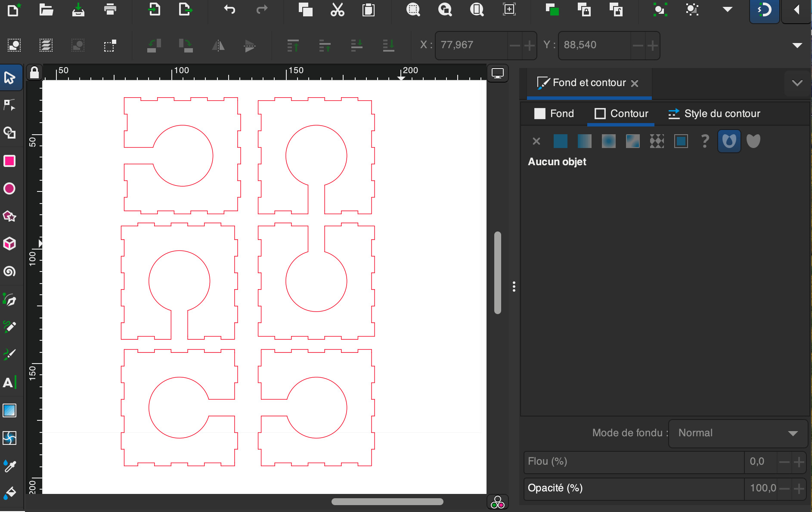Choose linear gradient stroke paint
Image resolution: width=812 pixels, height=512 pixels.
pyautogui.click(x=585, y=141)
